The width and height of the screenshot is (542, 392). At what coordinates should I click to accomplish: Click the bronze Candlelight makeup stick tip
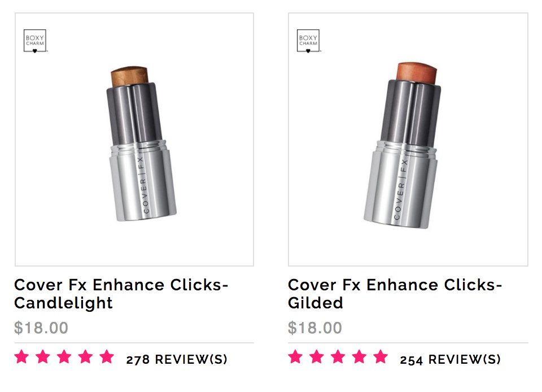(x=130, y=76)
